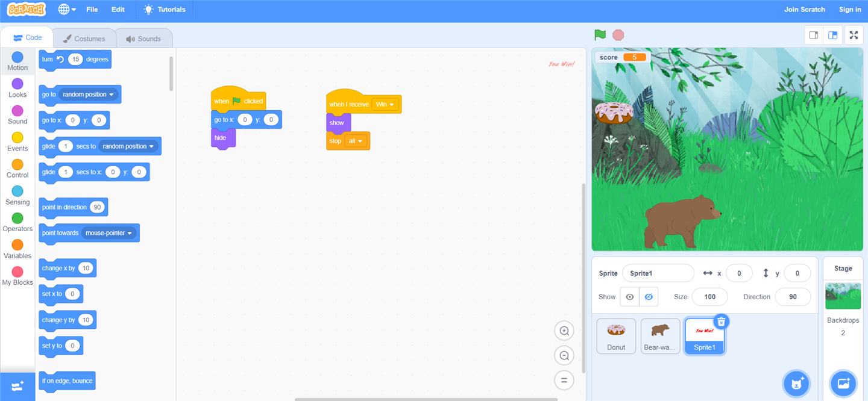Image resolution: width=868 pixels, height=401 pixels.
Task: Zoom in on the code workspace
Action: 564,331
